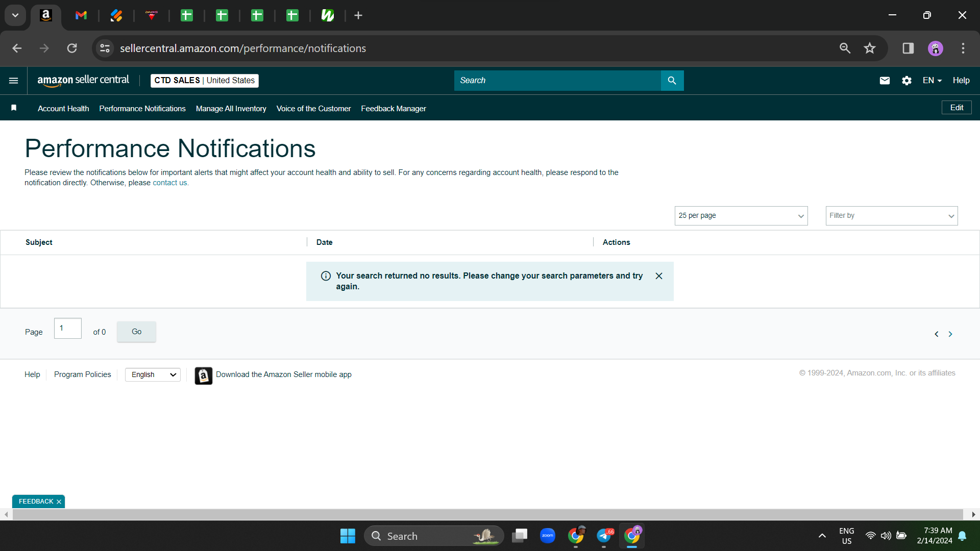This screenshot has width=980, height=551.
Task: Focus the Seller Central search field
Action: 557,81
